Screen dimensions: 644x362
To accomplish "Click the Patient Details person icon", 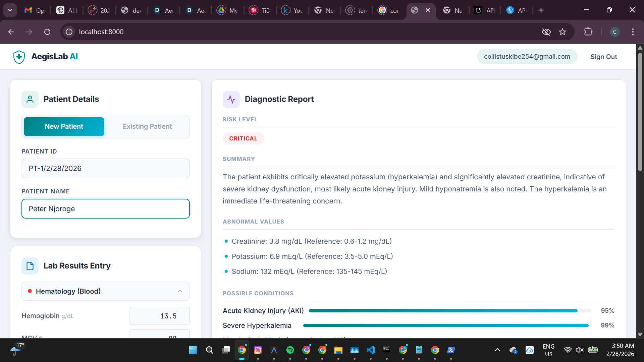I will [30, 99].
